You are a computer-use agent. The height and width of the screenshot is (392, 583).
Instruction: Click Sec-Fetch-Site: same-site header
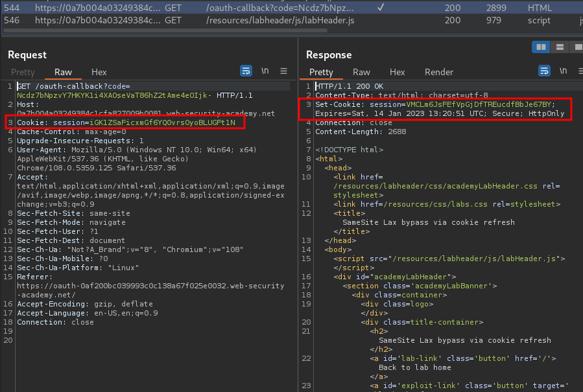73,213
